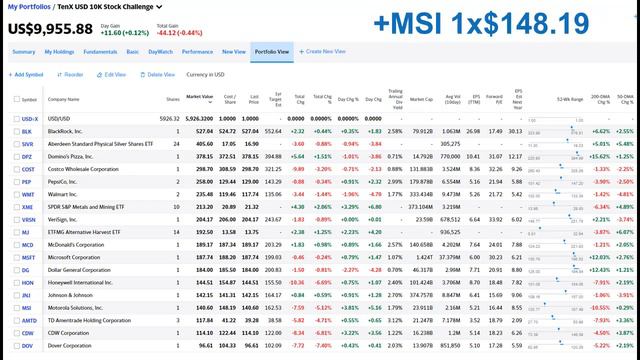This screenshot has height=360, width=640.
Task: Open the DG ticker link
Action: tap(25, 270)
